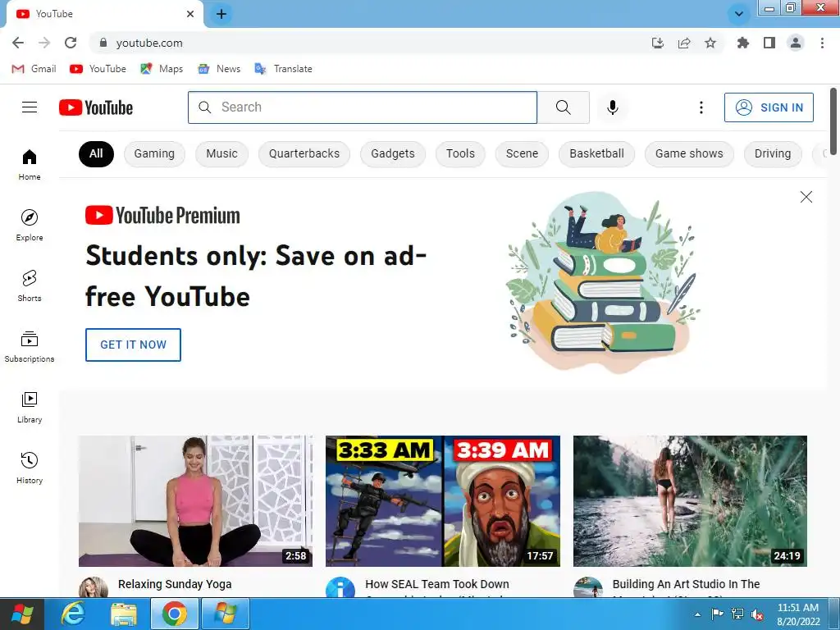This screenshot has height=630, width=840.
Task: Dismiss the YouTube Premium banner
Action: pyautogui.click(x=806, y=197)
